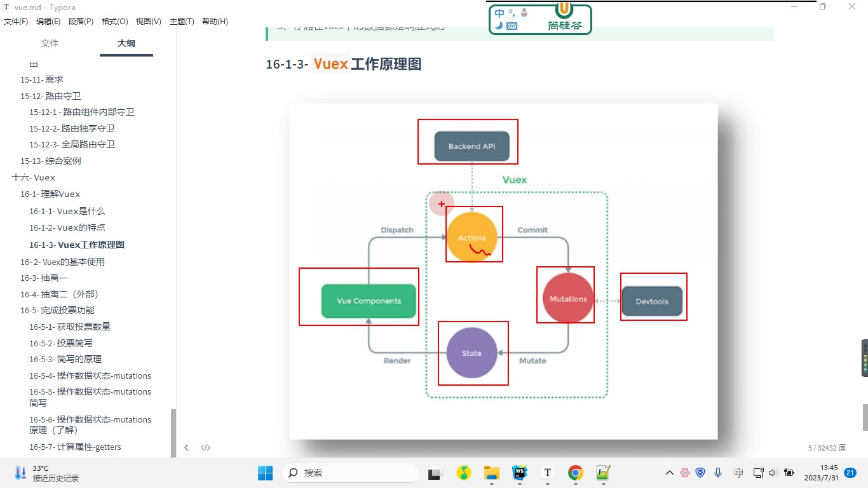This screenshot has height=488, width=868.
Task: Jump to 16-2- Vuex的基本使用 outline entry
Action: [x=62, y=262]
